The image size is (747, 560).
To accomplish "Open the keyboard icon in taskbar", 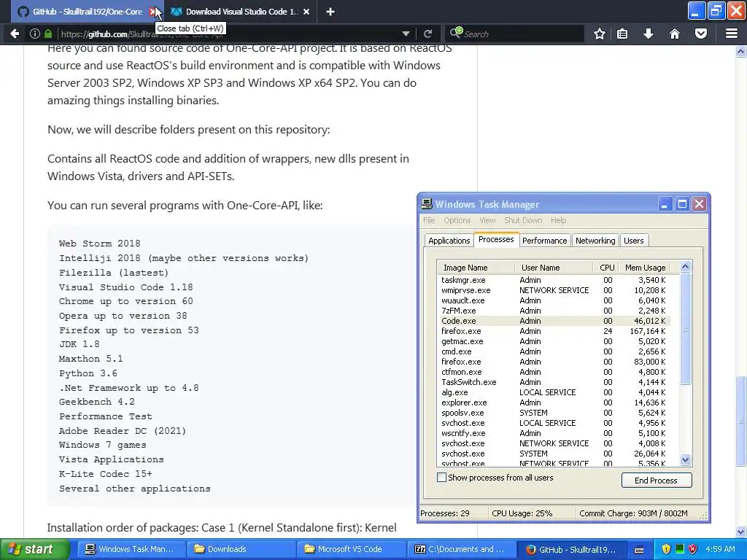I will [x=639, y=549].
